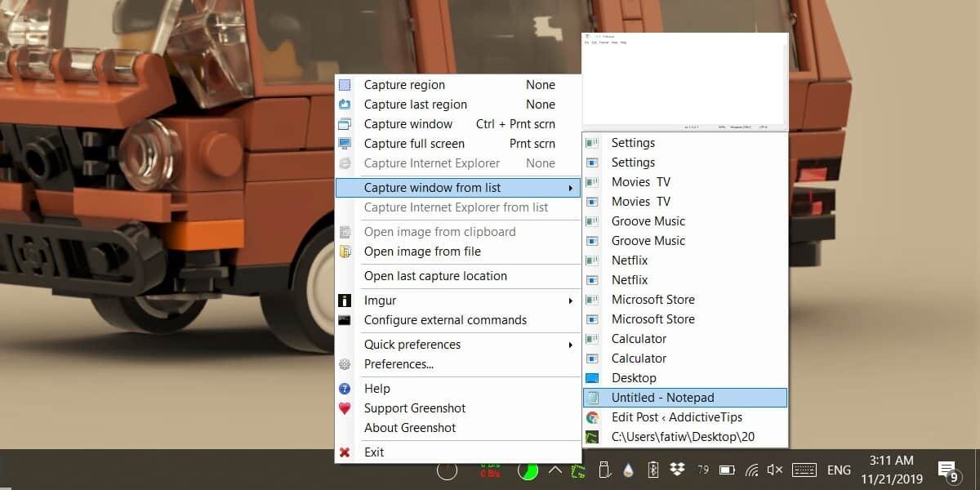Unmute the speaker volume tray icon

(x=775, y=470)
